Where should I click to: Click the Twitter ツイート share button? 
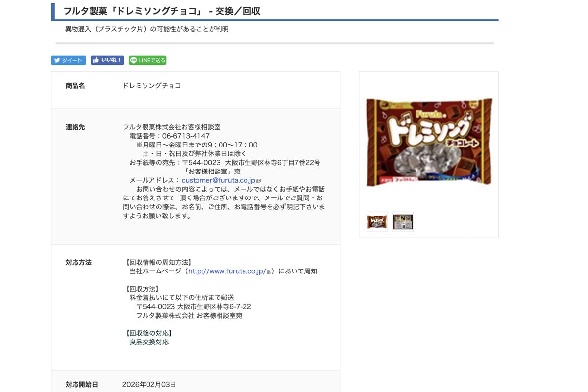pyautogui.click(x=69, y=60)
